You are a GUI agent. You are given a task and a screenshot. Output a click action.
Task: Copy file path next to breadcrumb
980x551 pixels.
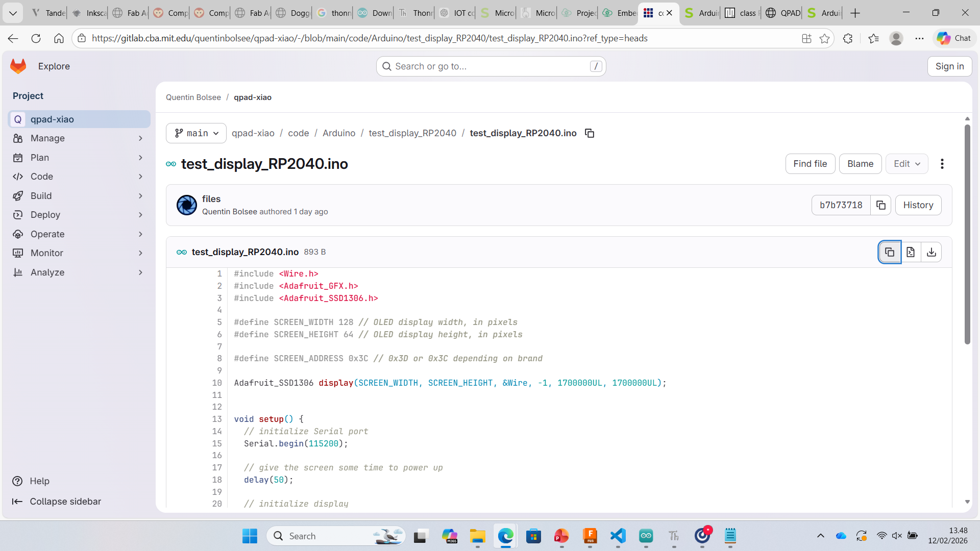pyautogui.click(x=590, y=133)
